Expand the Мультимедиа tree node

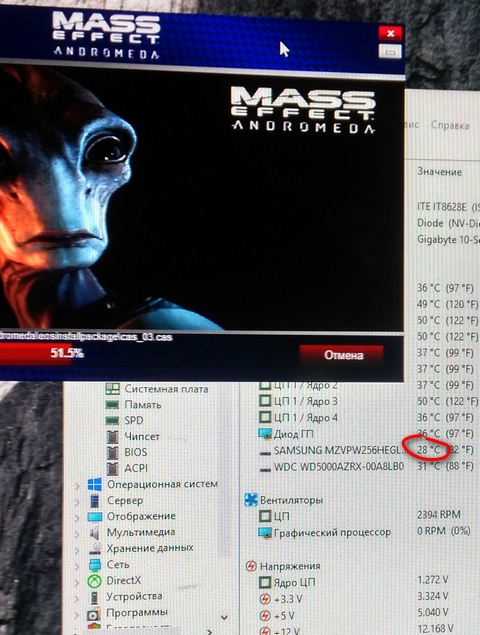tap(77, 533)
